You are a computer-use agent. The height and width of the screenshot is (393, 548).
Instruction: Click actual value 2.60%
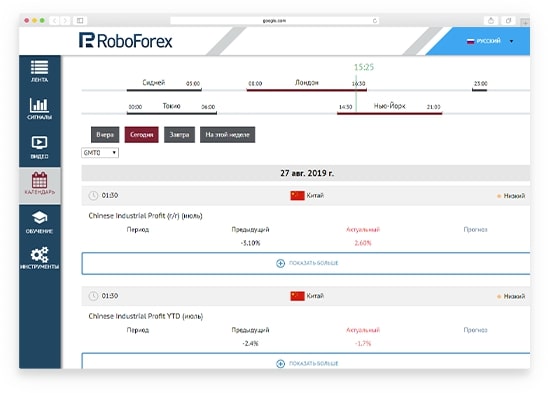click(363, 243)
